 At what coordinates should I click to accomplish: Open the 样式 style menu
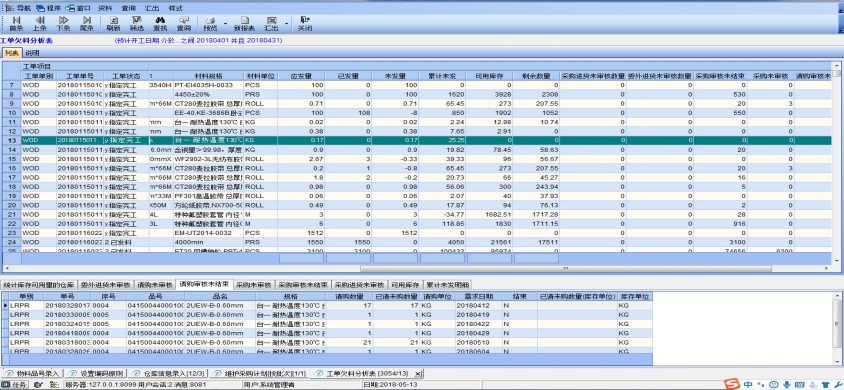[x=175, y=8]
